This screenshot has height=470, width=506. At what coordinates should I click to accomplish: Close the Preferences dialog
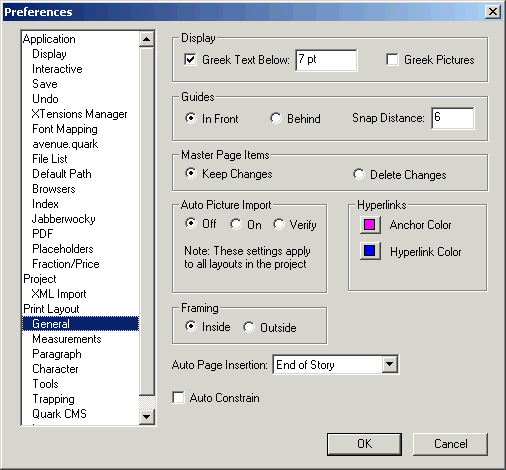tap(493, 12)
